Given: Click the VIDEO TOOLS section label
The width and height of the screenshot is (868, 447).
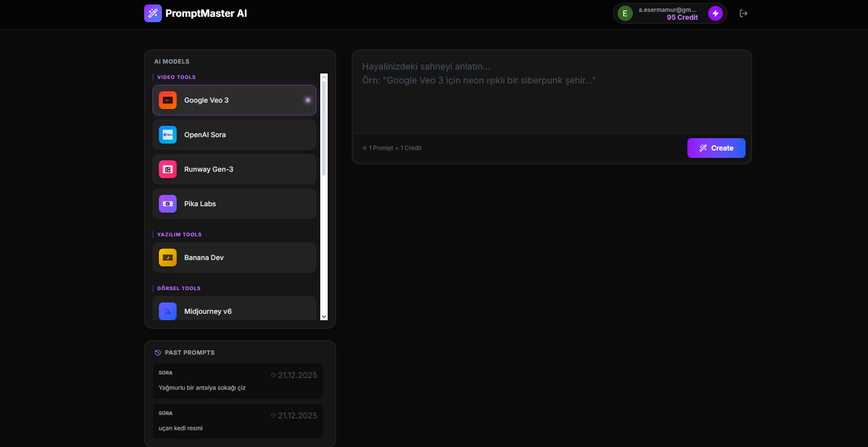Looking at the screenshot, I should click(177, 77).
